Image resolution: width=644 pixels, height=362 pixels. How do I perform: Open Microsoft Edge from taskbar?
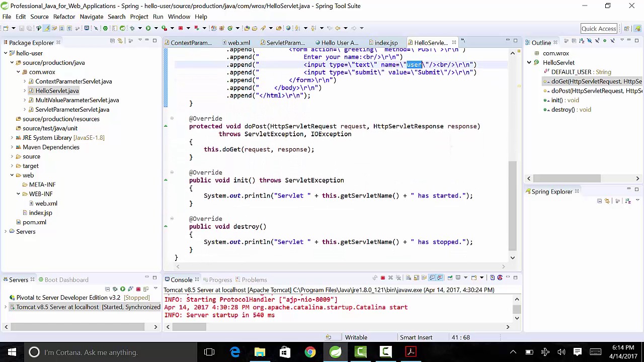235,352
